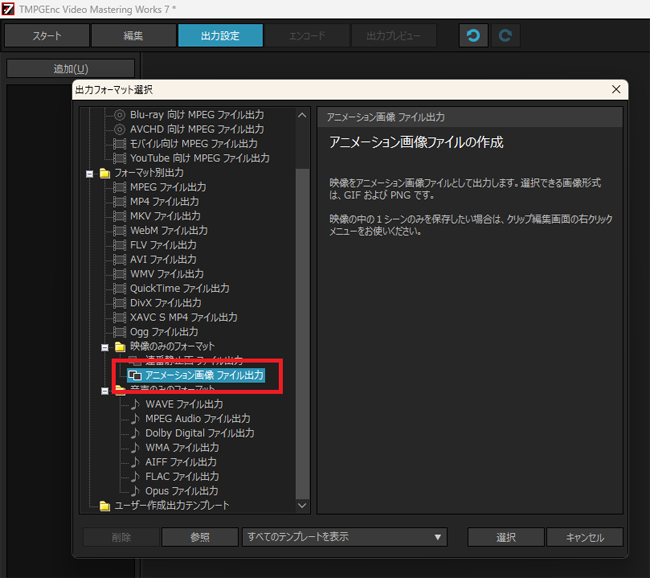The width and height of the screenshot is (650, 578).
Task: Click the music note icon beside Dolby Digital
Action: [135, 433]
